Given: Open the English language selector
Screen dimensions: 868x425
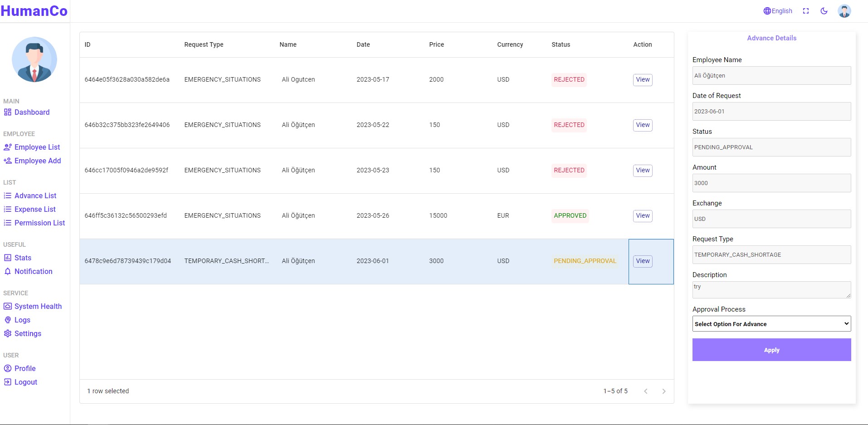Looking at the screenshot, I should click(778, 10).
